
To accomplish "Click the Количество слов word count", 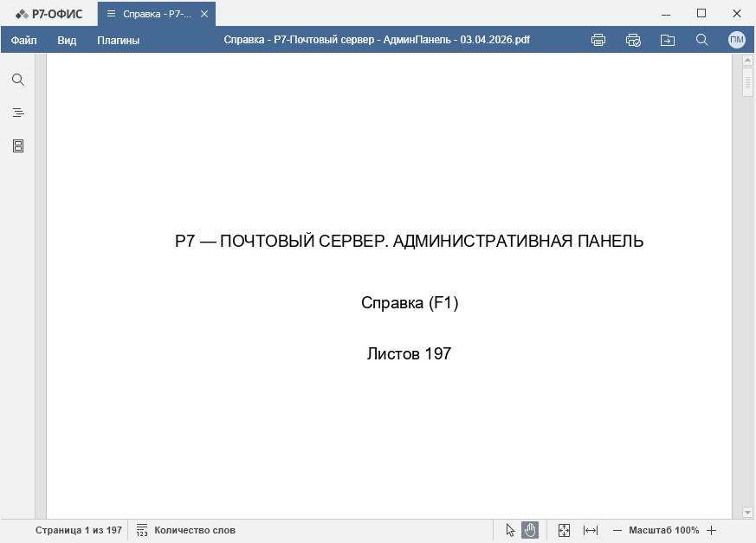I will 195,530.
